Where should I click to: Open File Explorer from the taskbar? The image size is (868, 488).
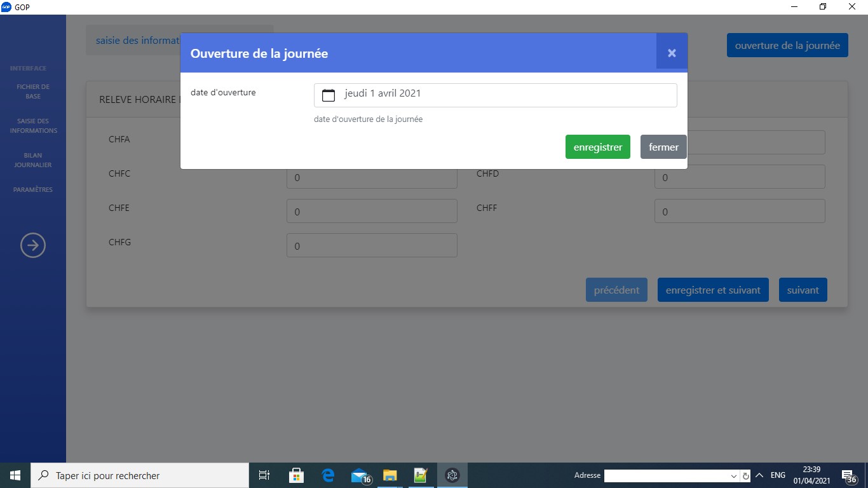pyautogui.click(x=390, y=475)
